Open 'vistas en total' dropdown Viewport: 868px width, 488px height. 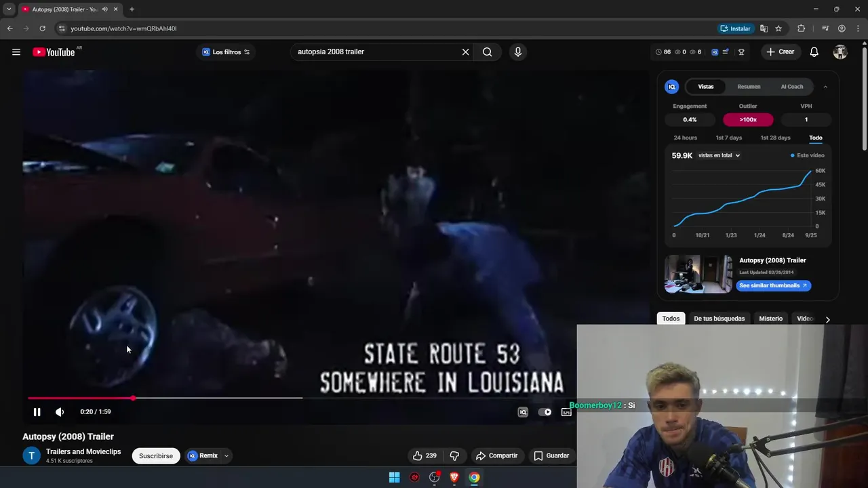tap(719, 156)
